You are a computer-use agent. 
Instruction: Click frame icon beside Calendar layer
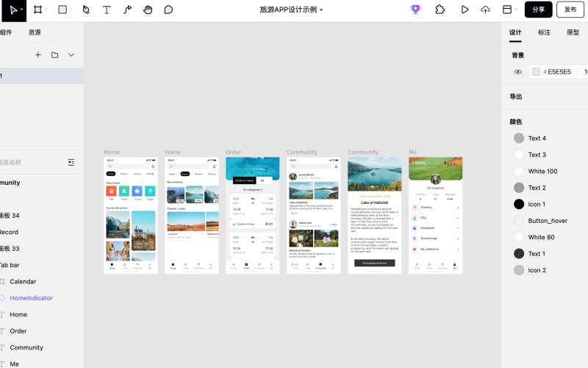pos(2,281)
